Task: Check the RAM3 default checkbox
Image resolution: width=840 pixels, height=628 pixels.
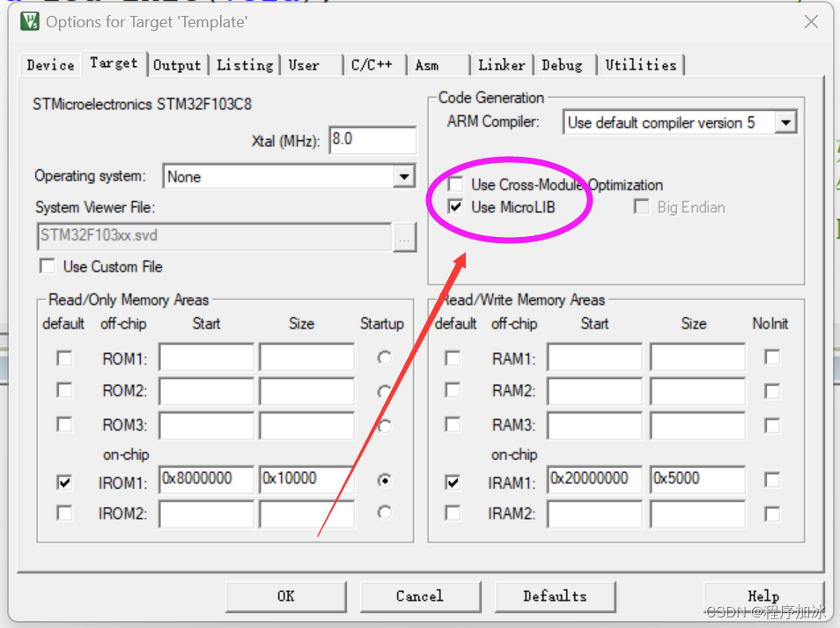Action: 453,425
